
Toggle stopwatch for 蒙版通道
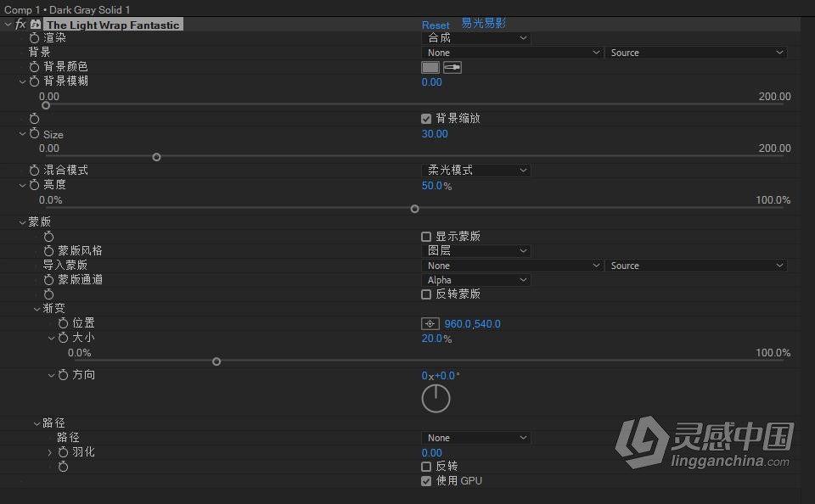point(49,280)
